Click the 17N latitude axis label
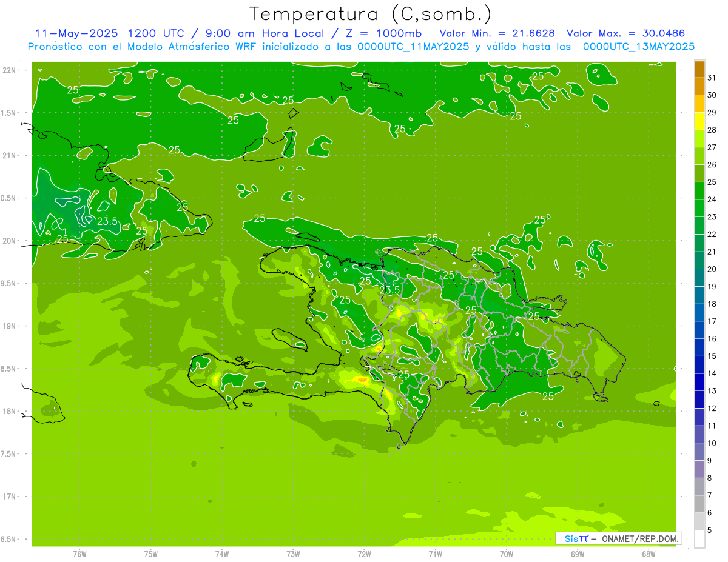The height and width of the screenshot is (562, 728). coord(9,497)
